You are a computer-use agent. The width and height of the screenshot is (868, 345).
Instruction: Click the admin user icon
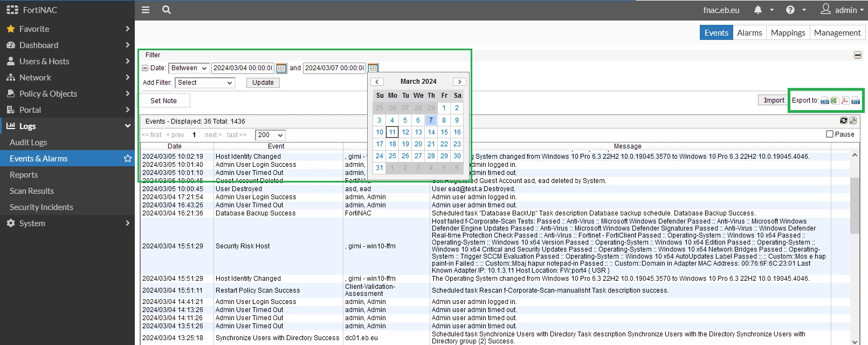[826, 9]
